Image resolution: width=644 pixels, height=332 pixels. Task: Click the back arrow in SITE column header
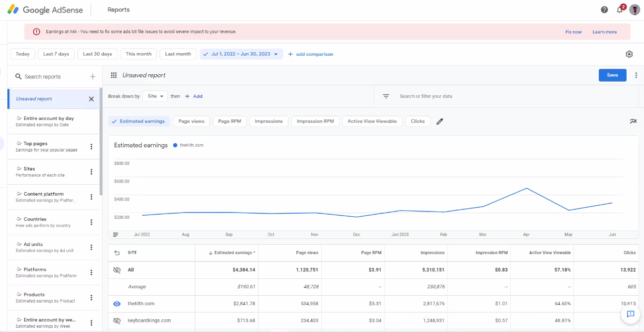click(117, 253)
